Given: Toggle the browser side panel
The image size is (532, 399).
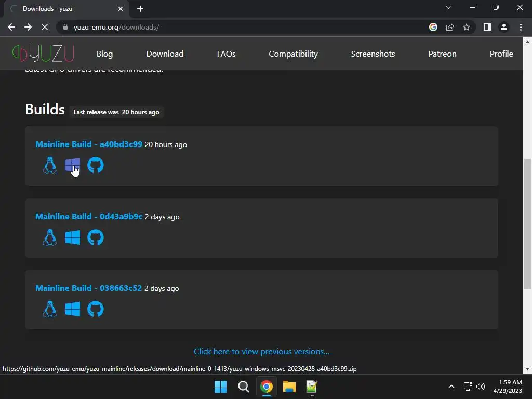Looking at the screenshot, I should coord(487,27).
